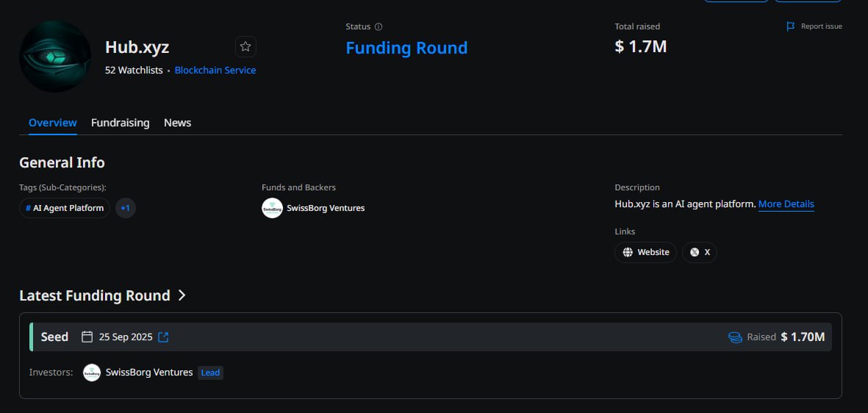Viewport: 868px width, 413px height.
Task: Open the Website link button
Action: click(x=645, y=253)
